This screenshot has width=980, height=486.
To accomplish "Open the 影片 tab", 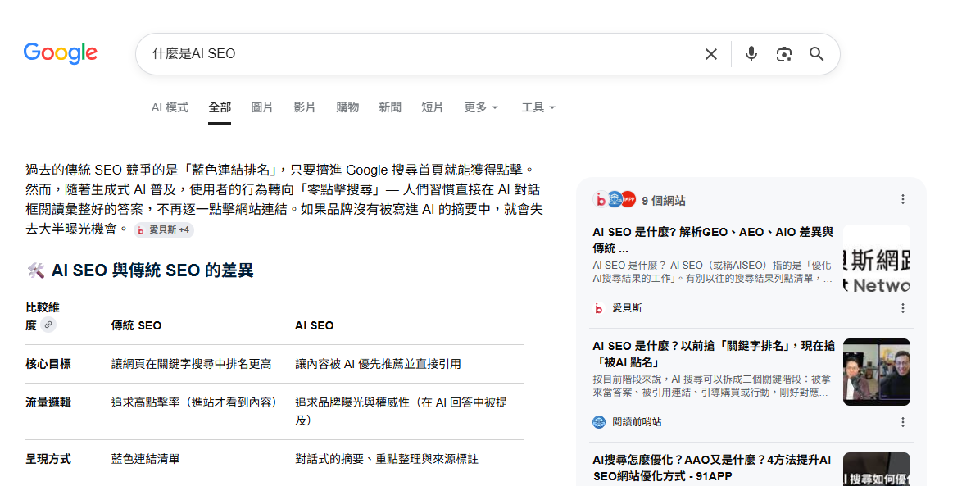I will [x=304, y=107].
